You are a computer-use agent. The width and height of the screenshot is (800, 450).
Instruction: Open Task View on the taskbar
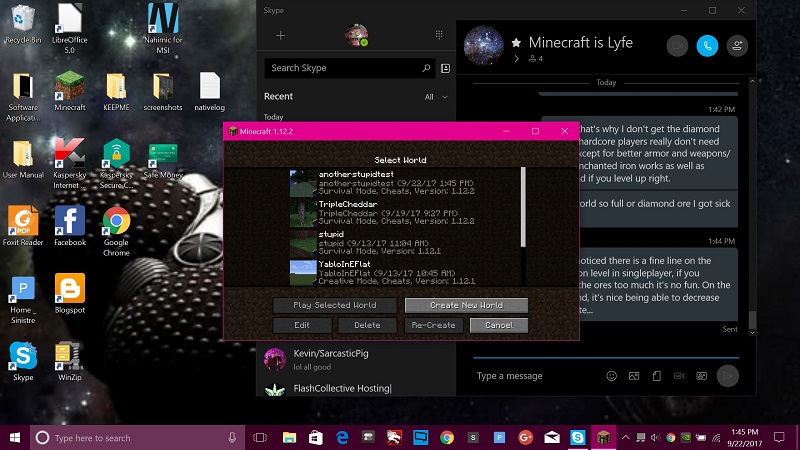tap(260, 438)
